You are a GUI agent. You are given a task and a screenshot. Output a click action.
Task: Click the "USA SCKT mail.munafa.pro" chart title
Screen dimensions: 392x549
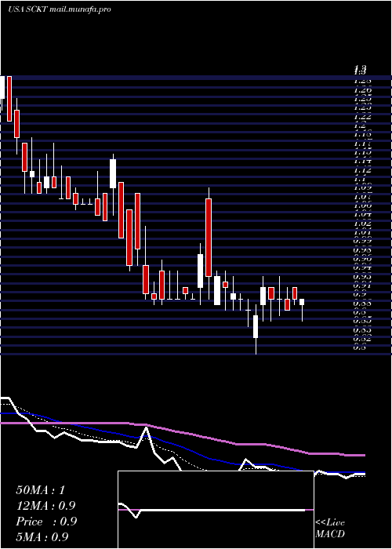click(x=59, y=9)
